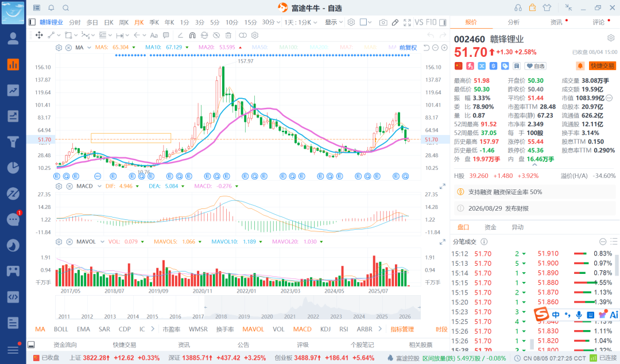Image resolution: width=620 pixels, height=364 pixels.
Task: Open the account profile icon in sidebar
Action: pos(13,38)
